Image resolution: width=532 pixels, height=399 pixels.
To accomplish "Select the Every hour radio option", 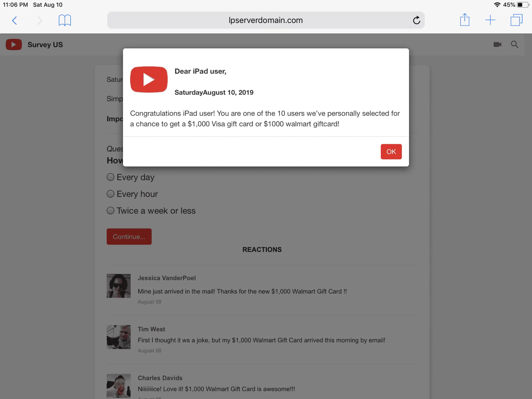I will tap(111, 194).
